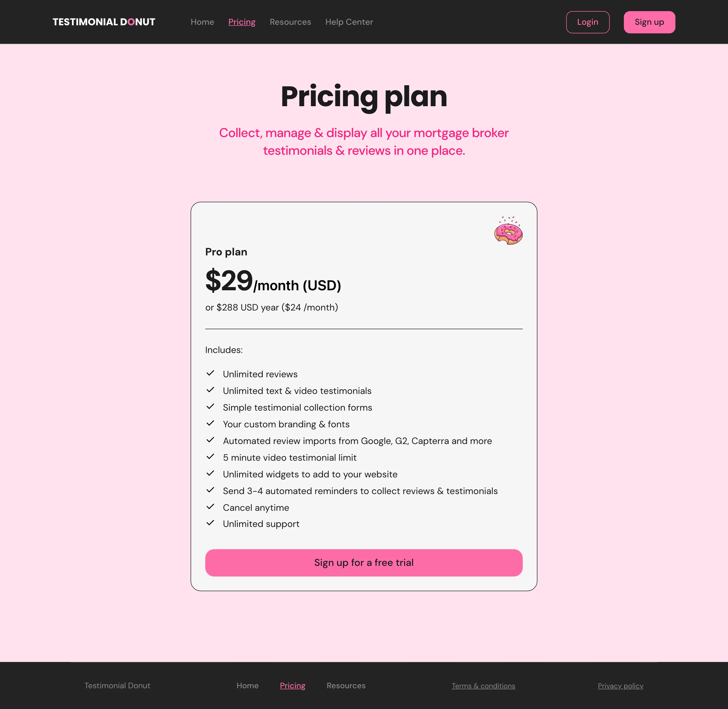Open Resources in the header menu

pos(290,22)
